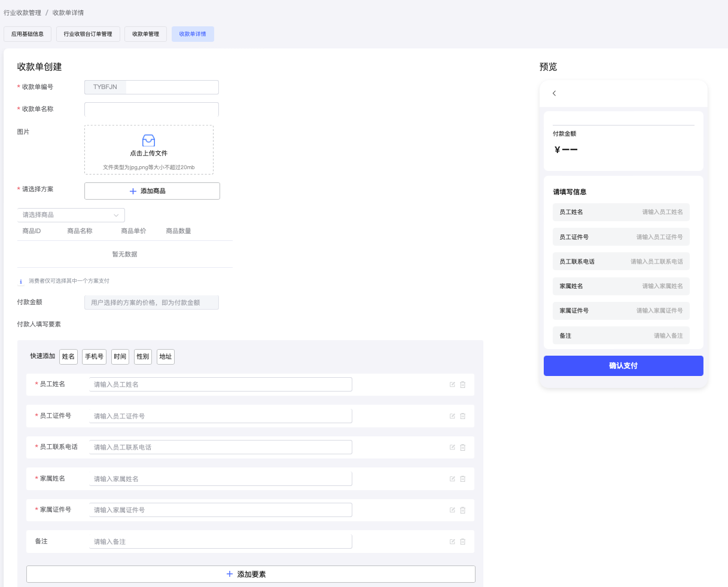Delete the 备注 field row
Image resolution: width=728 pixels, height=587 pixels.
pyautogui.click(x=462, y=542)
